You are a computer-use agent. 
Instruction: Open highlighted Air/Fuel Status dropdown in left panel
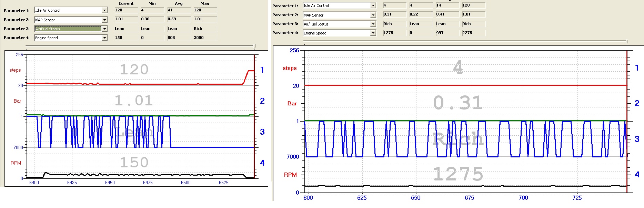[x=104, y=29]
